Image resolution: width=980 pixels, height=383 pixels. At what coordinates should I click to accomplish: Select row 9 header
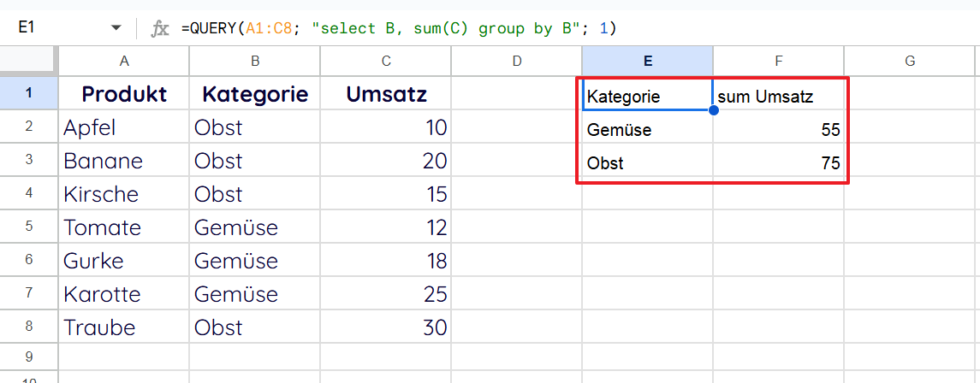(x=28, y=356)
